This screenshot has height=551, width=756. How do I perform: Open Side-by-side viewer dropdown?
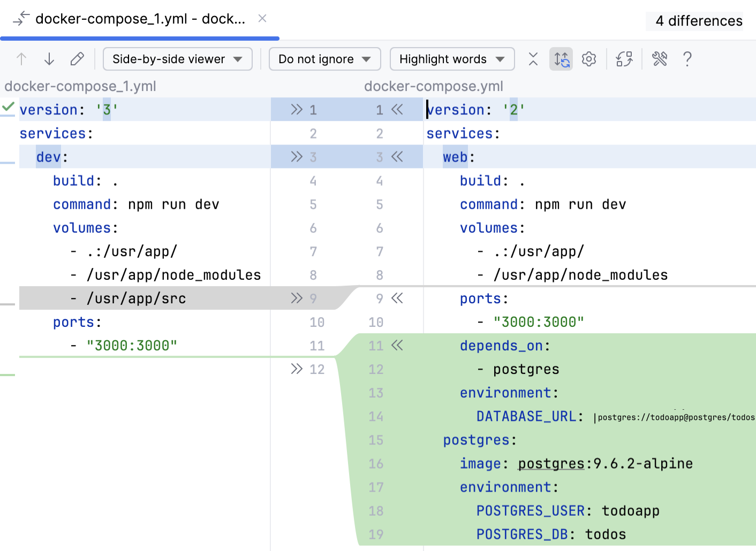177,59
